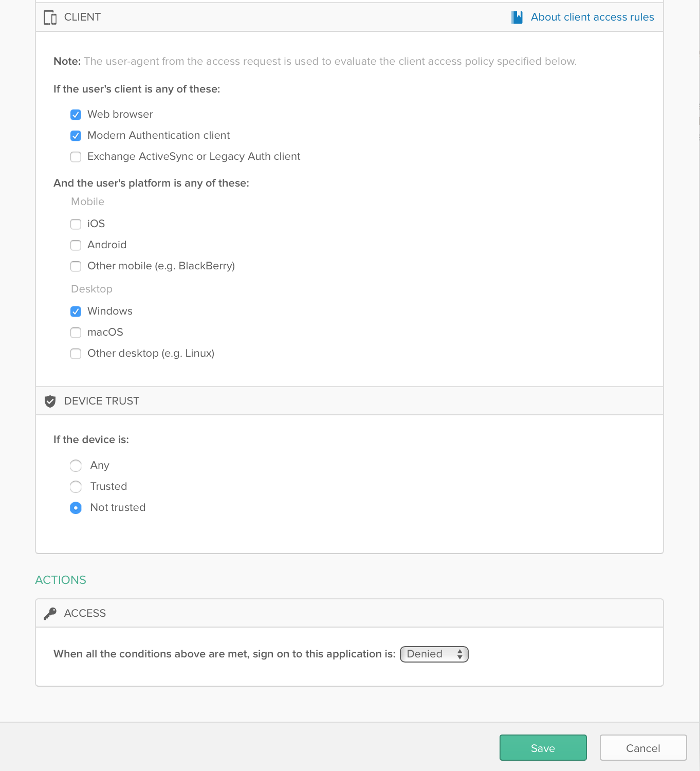Screen dimensions: 700x771
Task: Uncheck the Windows desktop checkbox
Action: point(76,311)
